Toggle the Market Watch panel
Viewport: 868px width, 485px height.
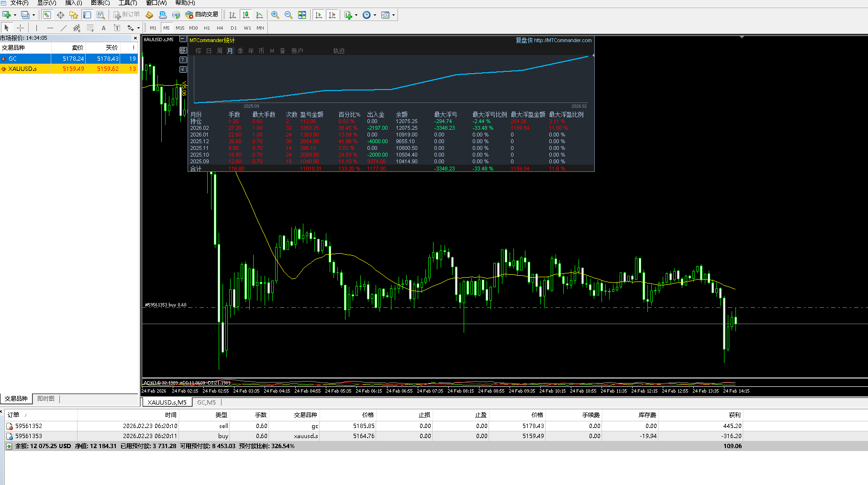coord(46,15)
